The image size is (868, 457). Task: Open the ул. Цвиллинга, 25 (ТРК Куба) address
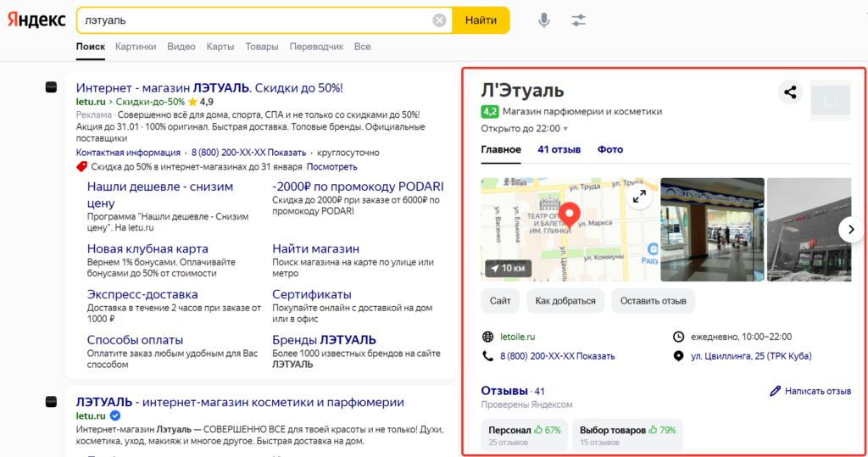click(x=751, y=356)
